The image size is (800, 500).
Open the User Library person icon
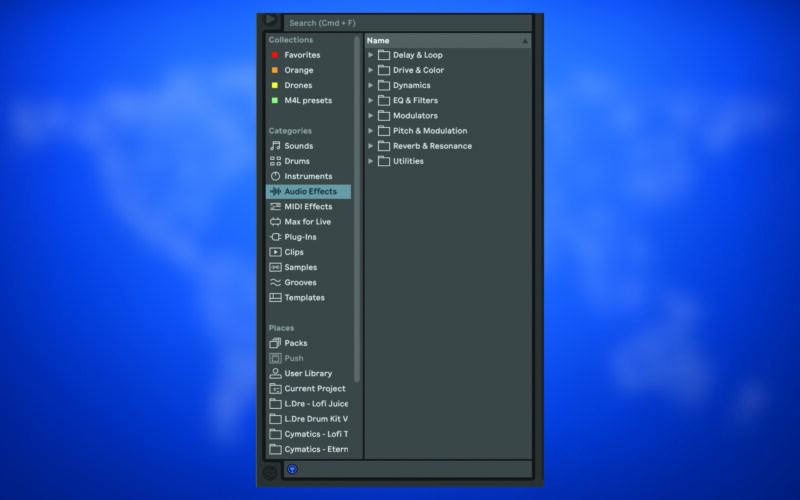[276, 373]
